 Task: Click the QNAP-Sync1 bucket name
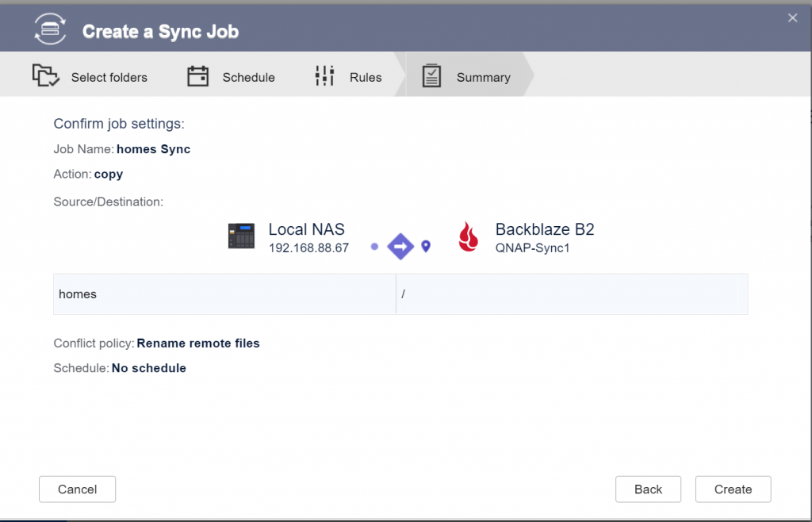click(x=532, y=248)
